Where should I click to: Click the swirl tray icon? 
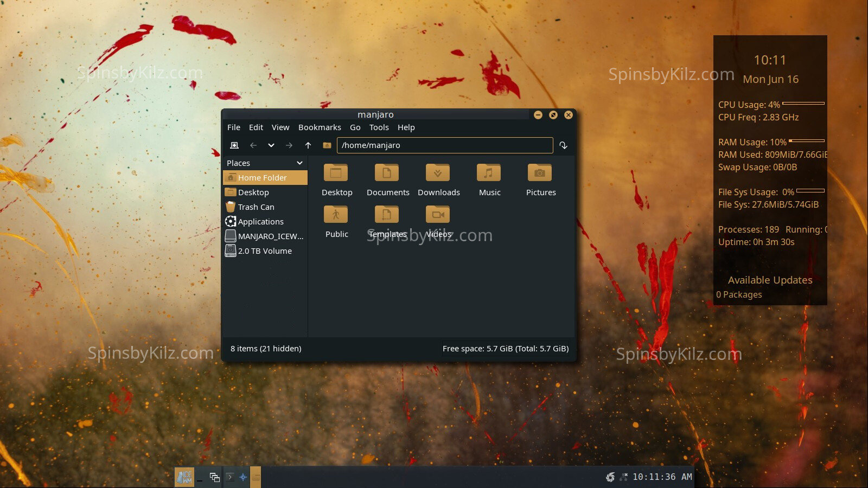pyautogui.click(x=610, y=477)
